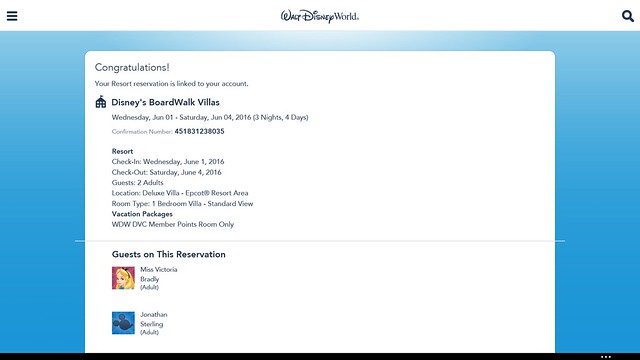Click the Jonathan Sterling guest name
Viewport: 640px width, 360px height.
153,319
